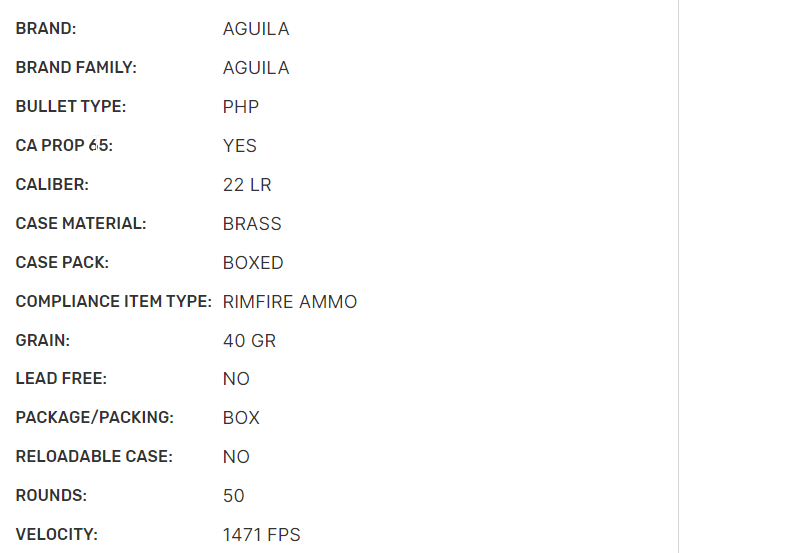Select the BULLET TYPE label

(71, 107)
